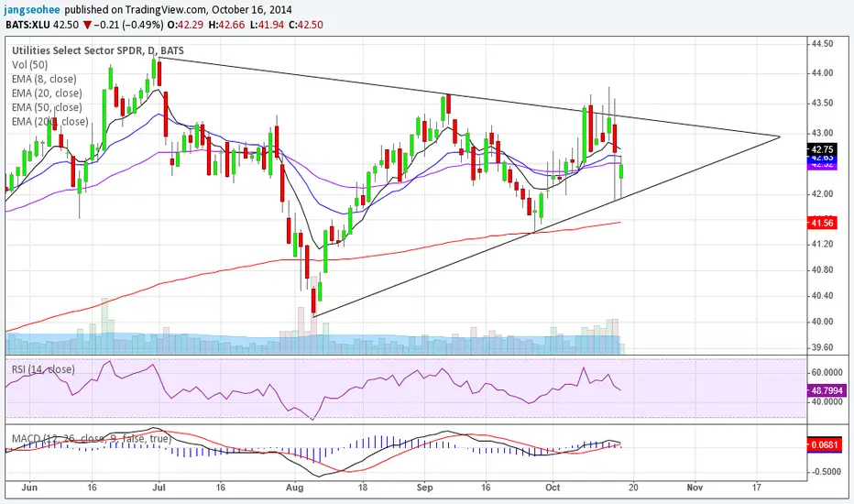This screenshot has height=504, width=854.
Task: Click the MACD indicator label
Action: (92, 439)
